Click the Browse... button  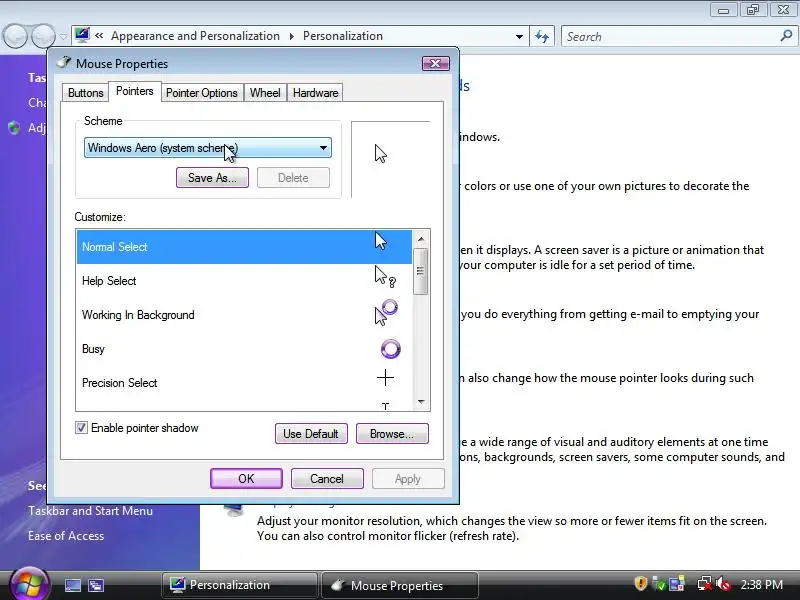(x=392, y=434)
